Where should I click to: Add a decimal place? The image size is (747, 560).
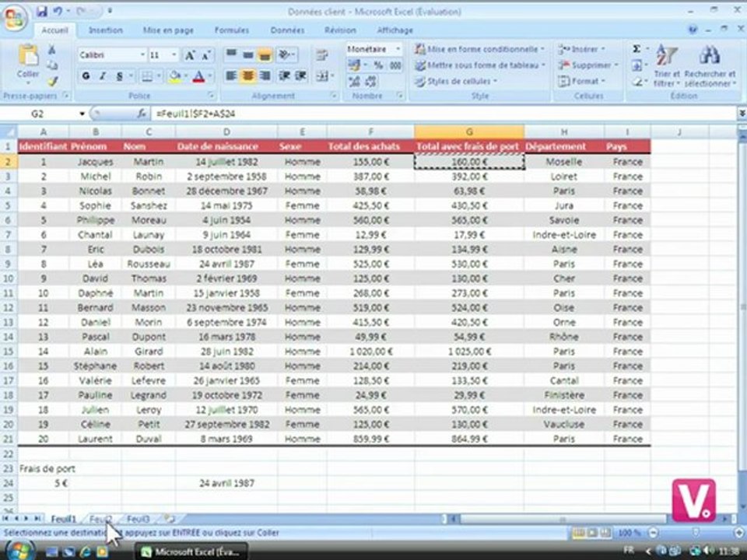point(355,82)
